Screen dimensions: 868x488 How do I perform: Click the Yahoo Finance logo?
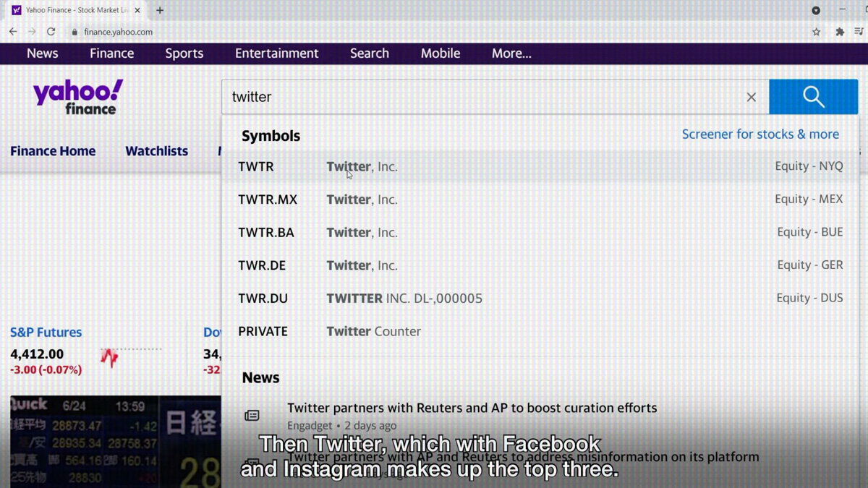pyautogui.click(x=77, y=98)
